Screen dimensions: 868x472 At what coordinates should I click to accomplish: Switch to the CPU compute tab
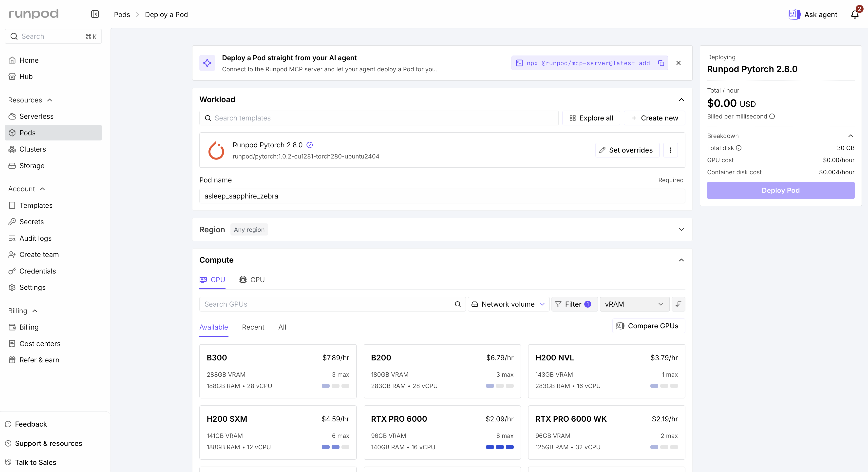click(252, 280)
